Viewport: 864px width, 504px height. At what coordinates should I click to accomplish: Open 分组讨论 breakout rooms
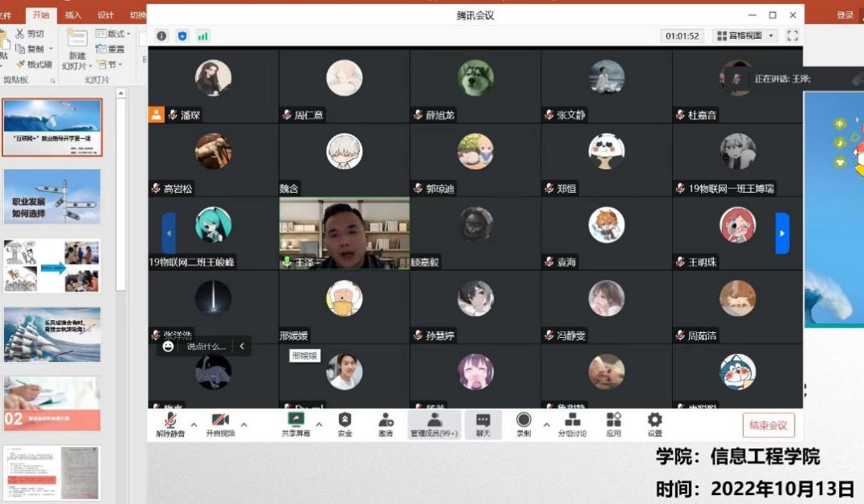(x=572, y=420)
